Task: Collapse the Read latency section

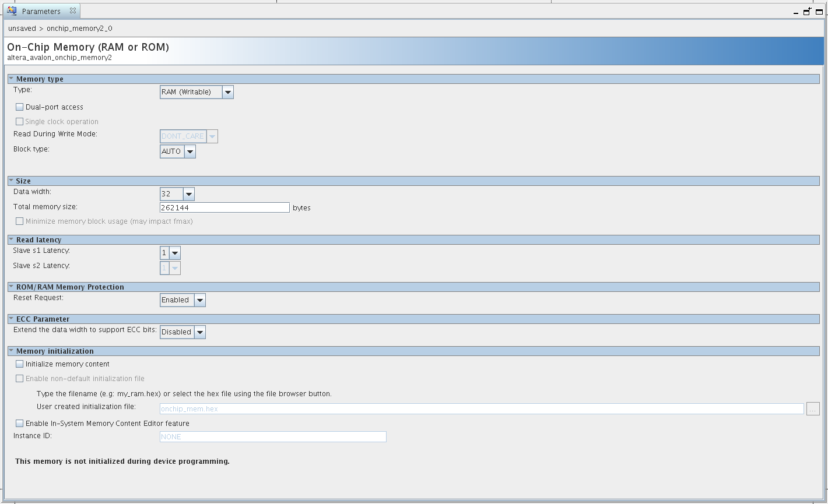Action: [x=11, y=239]
